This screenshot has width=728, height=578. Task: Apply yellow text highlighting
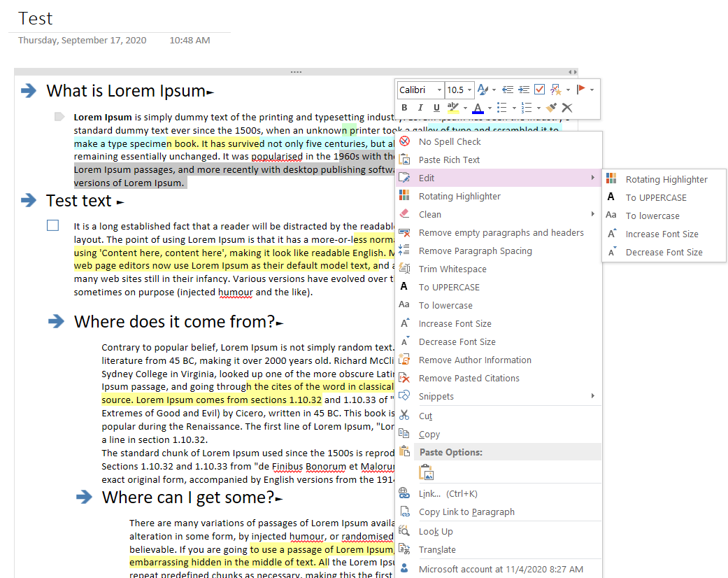click(452, 107)
